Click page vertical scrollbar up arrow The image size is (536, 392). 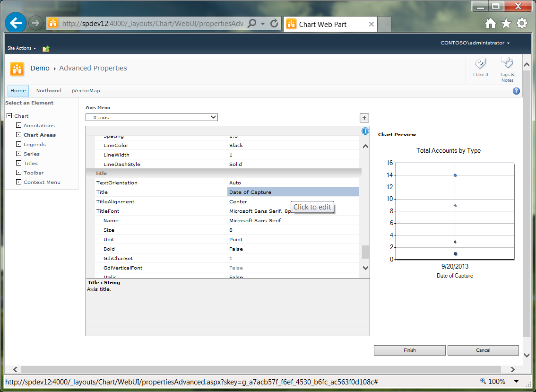527,65
